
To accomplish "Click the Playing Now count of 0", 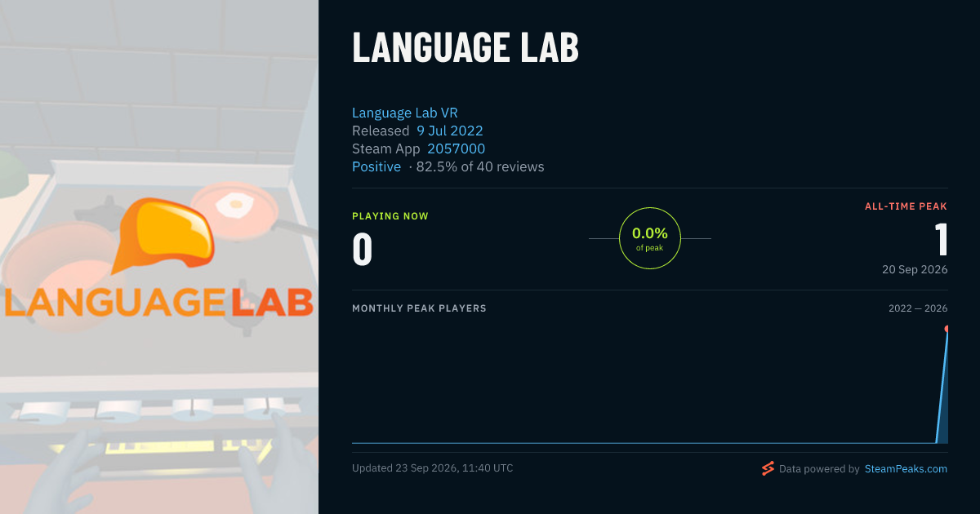I will tap(363, 250).
